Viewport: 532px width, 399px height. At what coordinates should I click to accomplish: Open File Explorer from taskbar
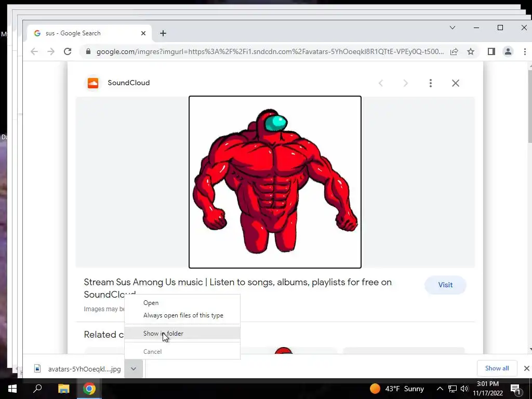[x=63, y=389]
